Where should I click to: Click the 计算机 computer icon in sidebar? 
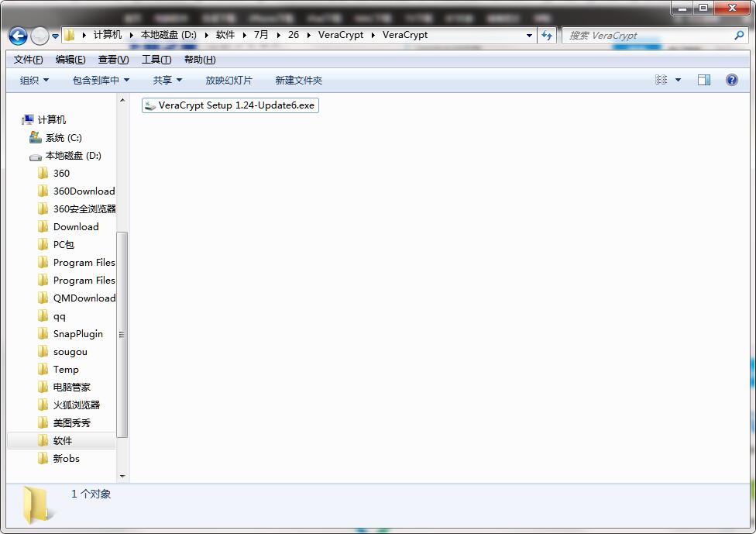coord(28,119)
